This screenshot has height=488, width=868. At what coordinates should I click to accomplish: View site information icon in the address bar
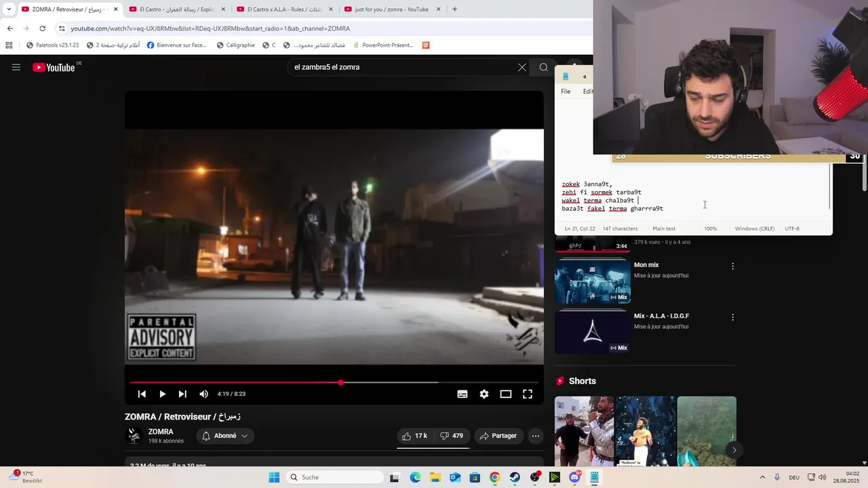coord(62,28)
